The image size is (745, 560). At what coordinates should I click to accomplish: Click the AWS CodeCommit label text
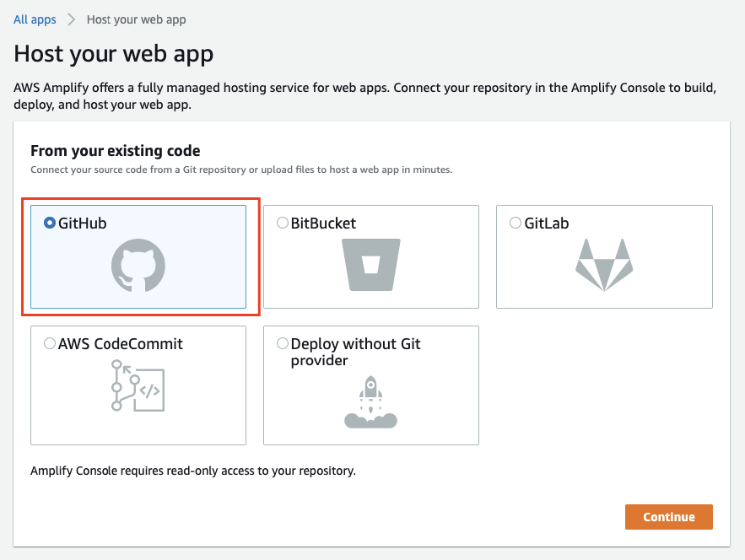coord(120,344)
